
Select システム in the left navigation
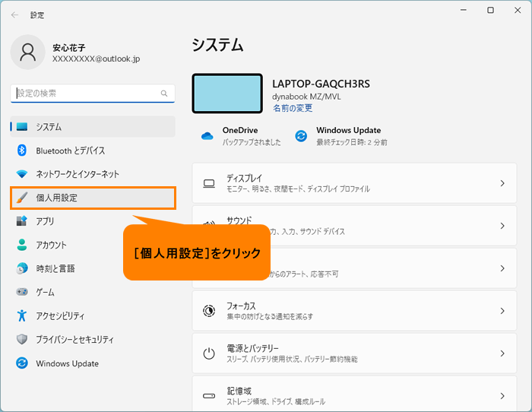(93, 127)
